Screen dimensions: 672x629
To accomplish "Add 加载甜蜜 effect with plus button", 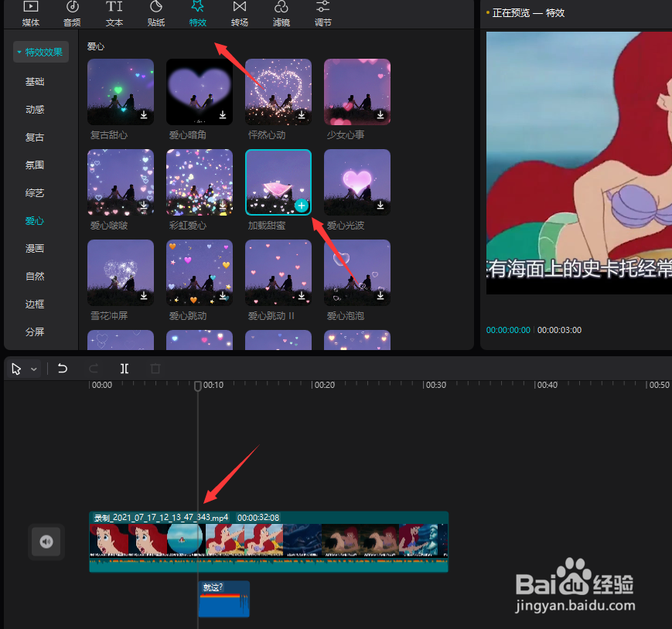I will coord(302,206).
